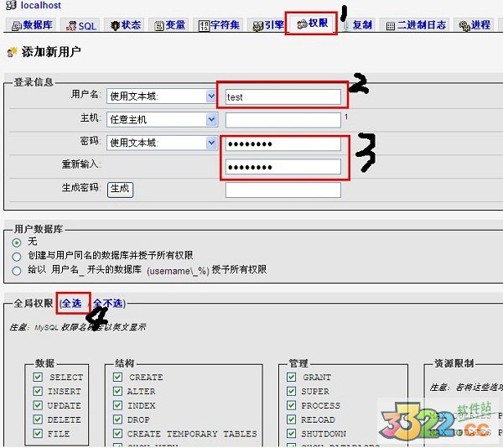Click the 变量 tab icon
The image size is (503, 448).
coord(159,26)
